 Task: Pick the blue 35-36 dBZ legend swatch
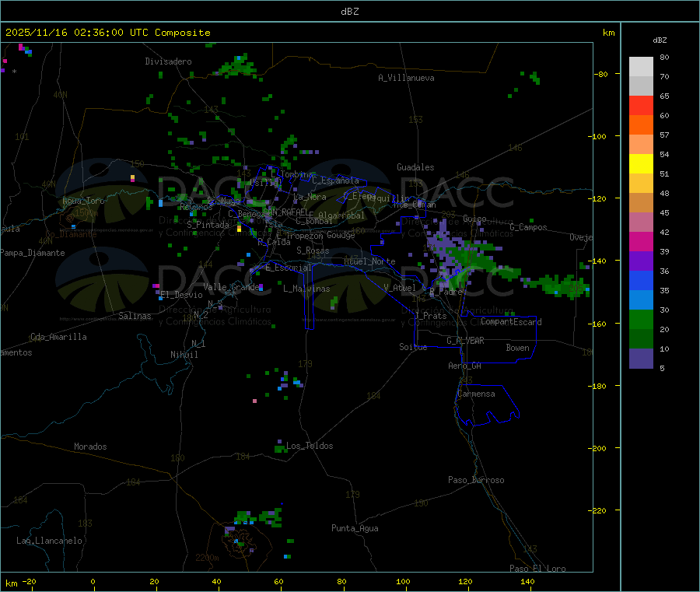641,280
